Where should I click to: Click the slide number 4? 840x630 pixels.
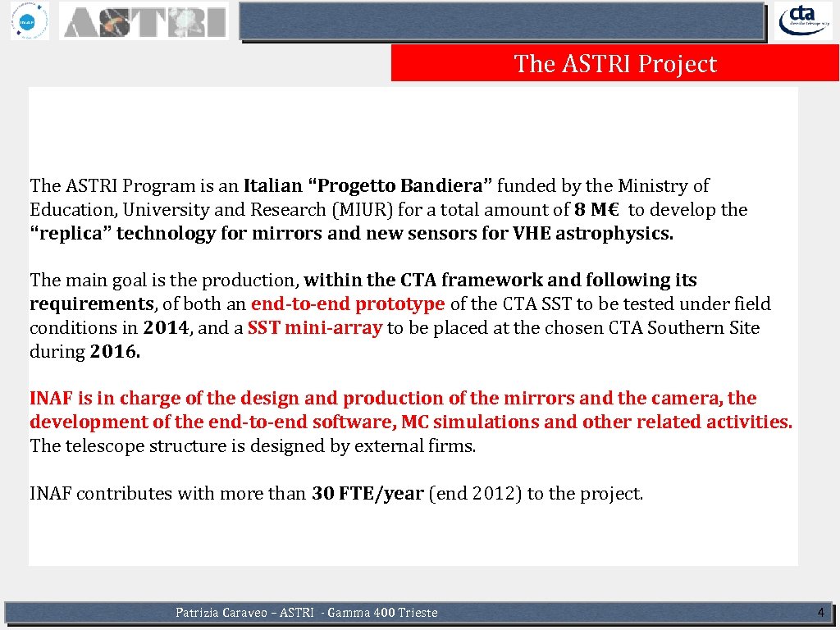[x=820, y=612]
